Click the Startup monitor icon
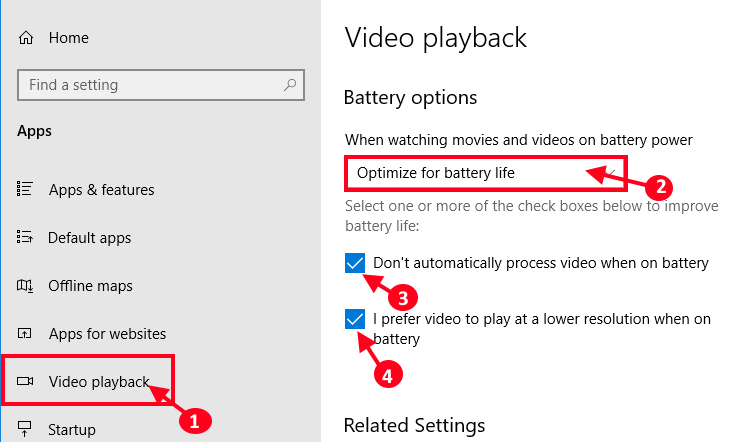Screen dimensions: 735x442 pos(24,428)
